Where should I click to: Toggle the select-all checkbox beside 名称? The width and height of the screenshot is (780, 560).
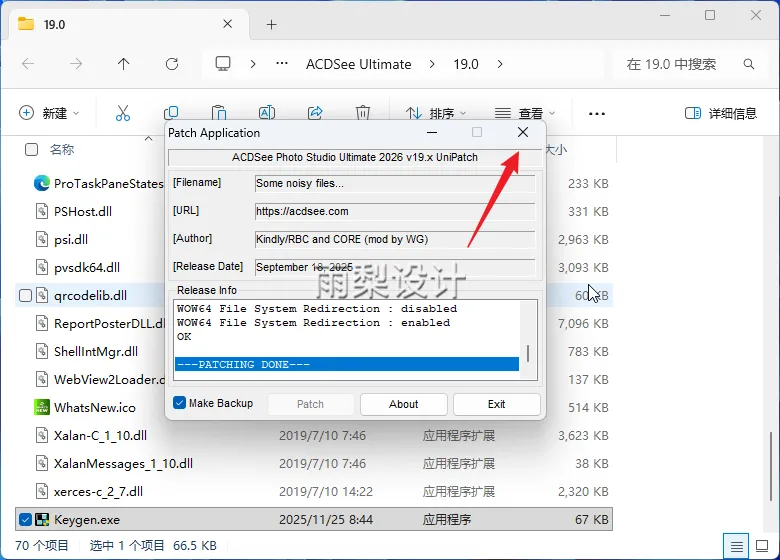[31, 149]
